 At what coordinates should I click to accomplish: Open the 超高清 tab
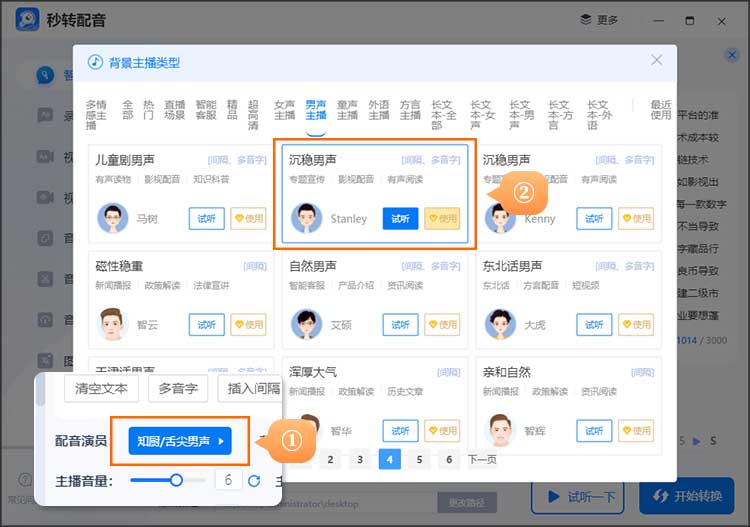click(x=253, y=115)
